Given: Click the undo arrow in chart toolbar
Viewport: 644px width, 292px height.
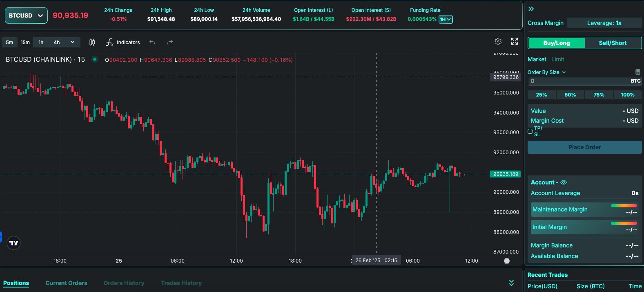Looking at the screenshot, I should click(x=152, y=43).
